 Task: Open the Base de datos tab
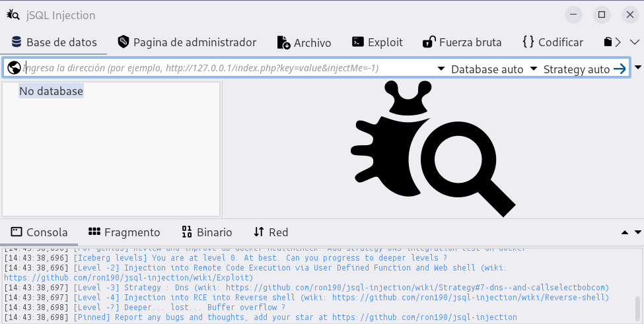[54, 42]
